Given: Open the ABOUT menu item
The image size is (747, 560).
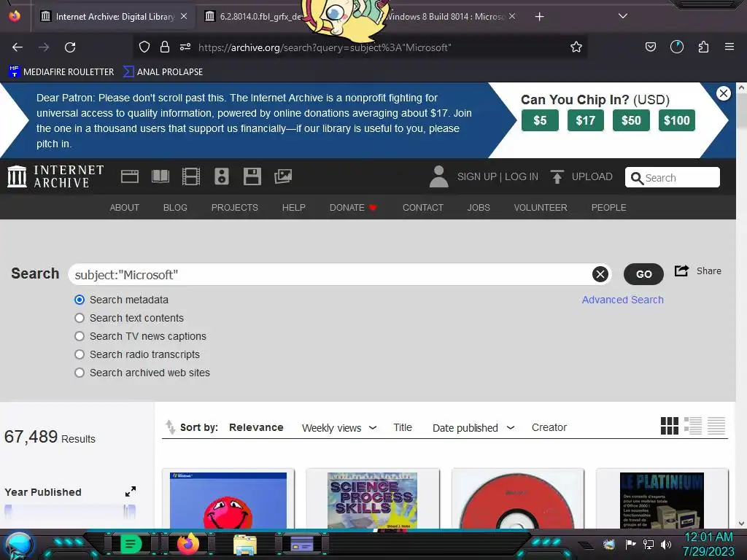Looking at the screenshot, I should click(124, 208).
